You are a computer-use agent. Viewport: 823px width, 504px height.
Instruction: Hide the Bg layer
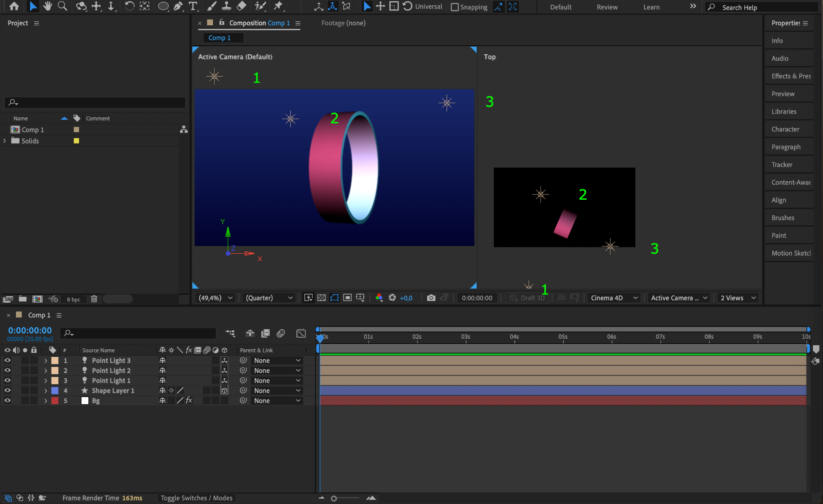[7, 400]
